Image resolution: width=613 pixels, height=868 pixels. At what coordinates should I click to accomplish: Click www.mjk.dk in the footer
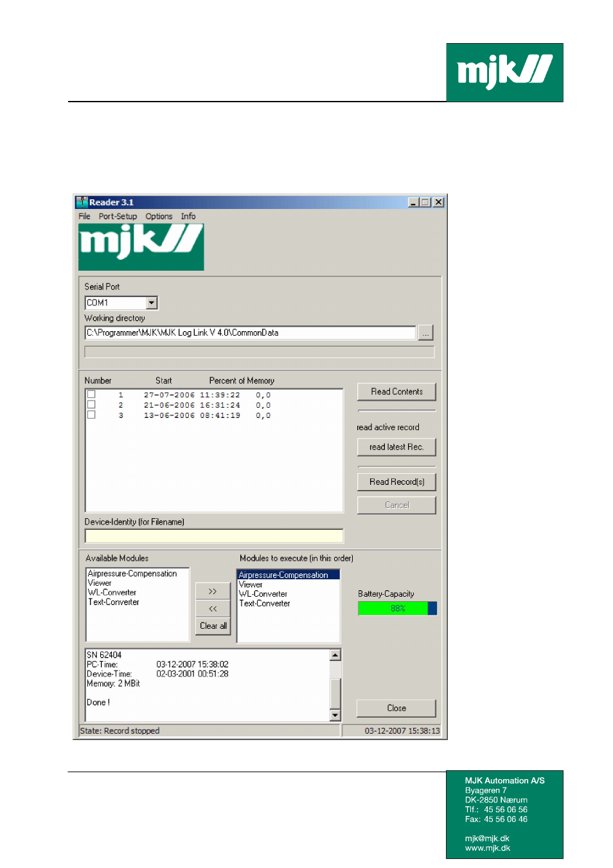pos(488,848)
